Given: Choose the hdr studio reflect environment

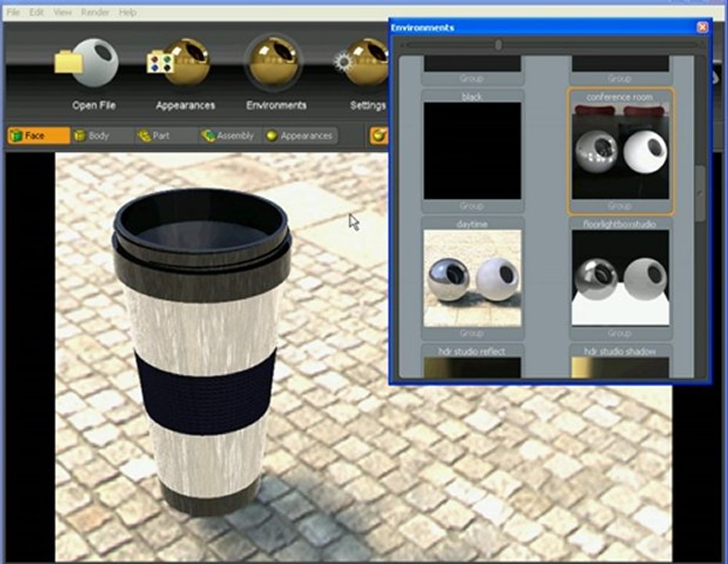Looking at the screenshot, I should pos(472,363).
